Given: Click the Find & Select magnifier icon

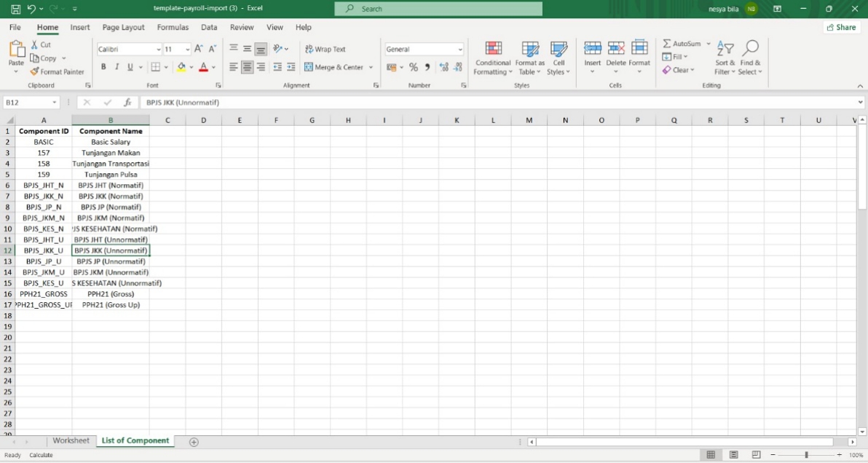Looking at the screenshot, I should (x=750, y=50).
